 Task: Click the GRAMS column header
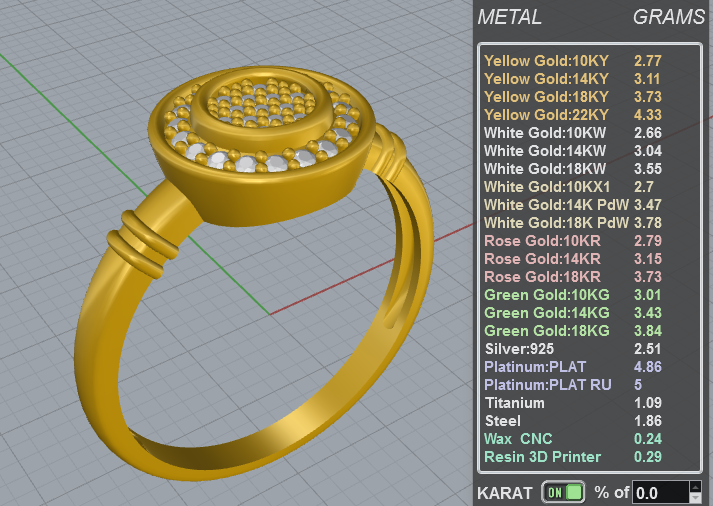point(669,17)
